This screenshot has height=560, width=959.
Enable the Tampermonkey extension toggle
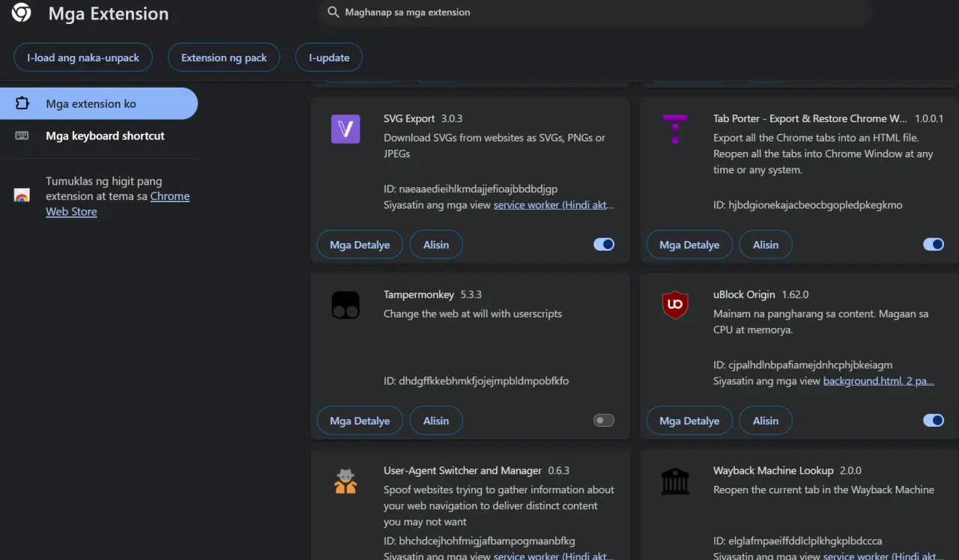coord(604,421)
